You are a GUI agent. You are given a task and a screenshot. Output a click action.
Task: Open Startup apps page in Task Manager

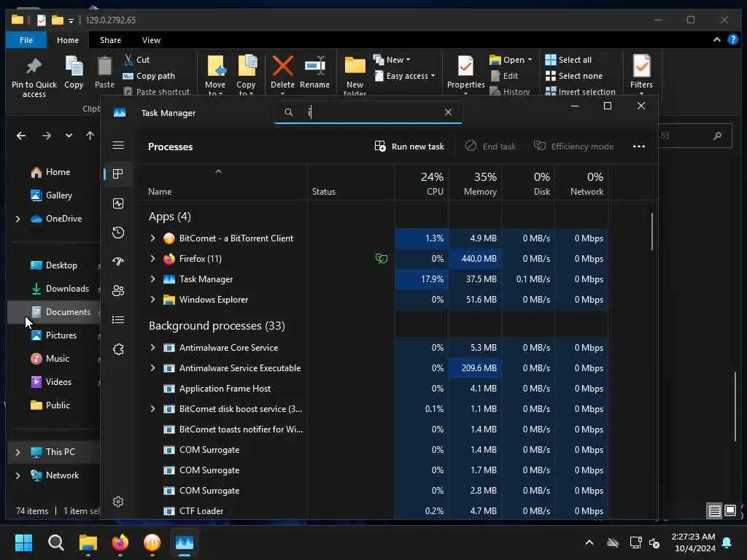coord(118,262)
